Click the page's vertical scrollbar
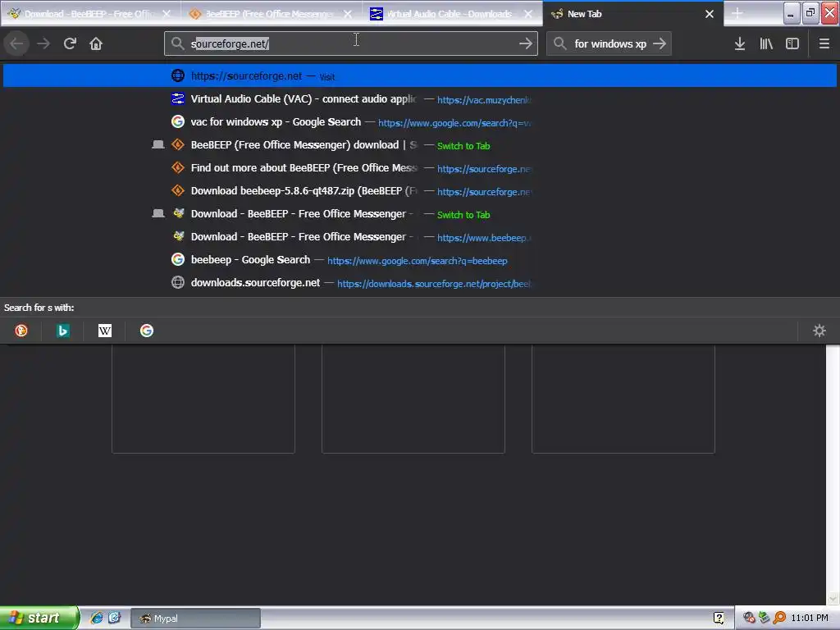The height and width of the screenshot is (630, 840). pos(833,474)
